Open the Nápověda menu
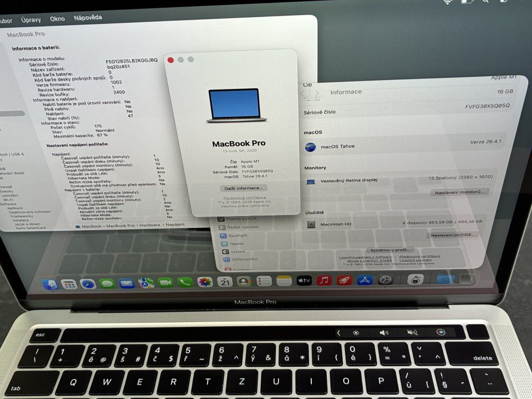Screen dimensions: 532x399 [x=88, y=18]
